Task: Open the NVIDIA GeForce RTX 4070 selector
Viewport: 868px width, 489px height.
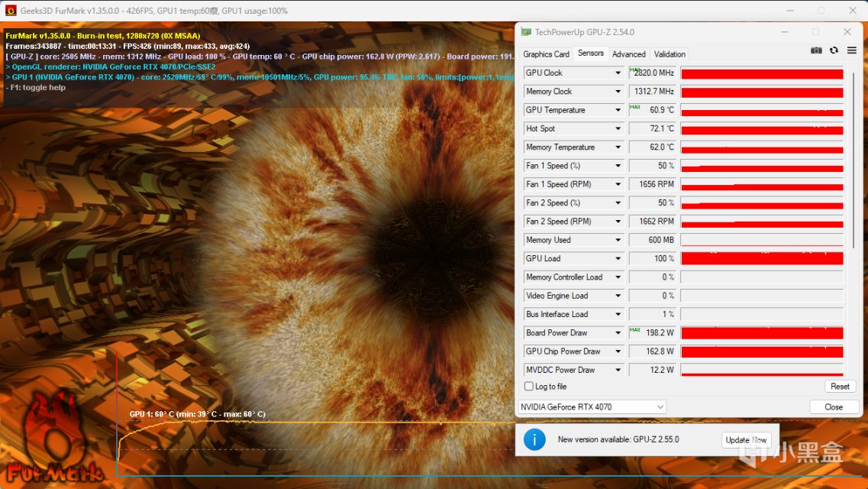Action: 592,407
